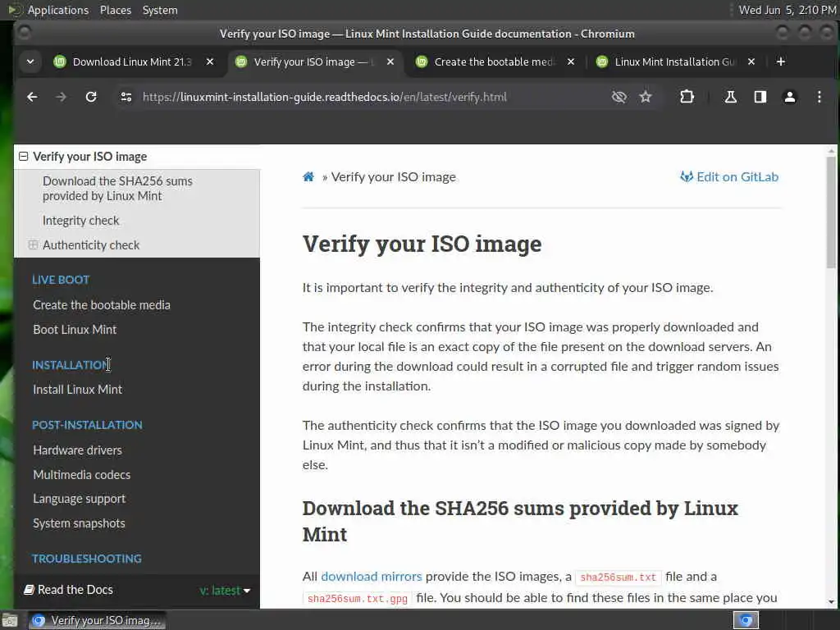840x630 pixels.
Task: Click the POST-INSTALLATION sidebar heading
Action: click(x=87, y=425)
